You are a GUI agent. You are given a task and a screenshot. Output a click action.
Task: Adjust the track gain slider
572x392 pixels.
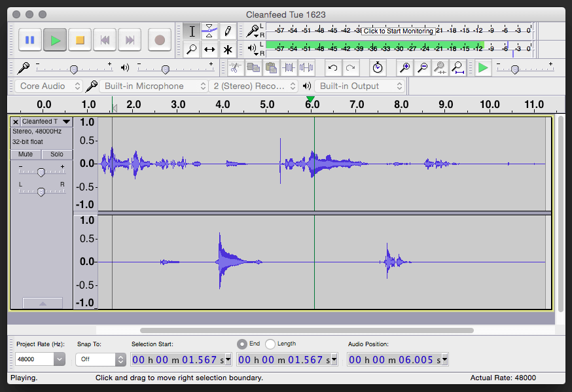coord(41,171)
